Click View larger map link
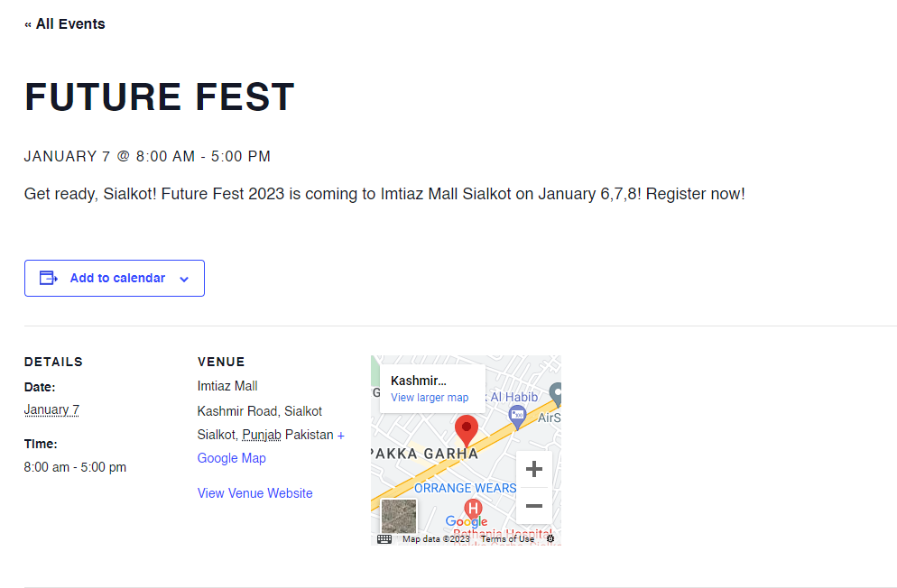The image size is (897, 588). [430, 397]
